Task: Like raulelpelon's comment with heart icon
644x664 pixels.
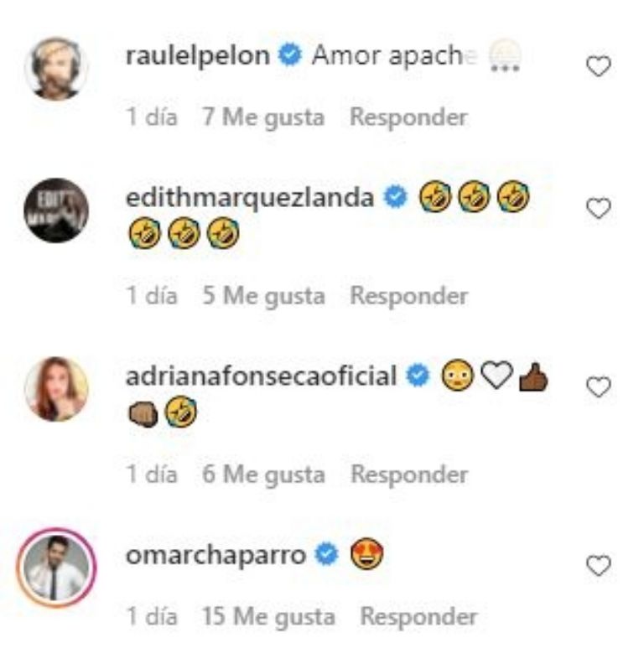Action: pos(598,66)
